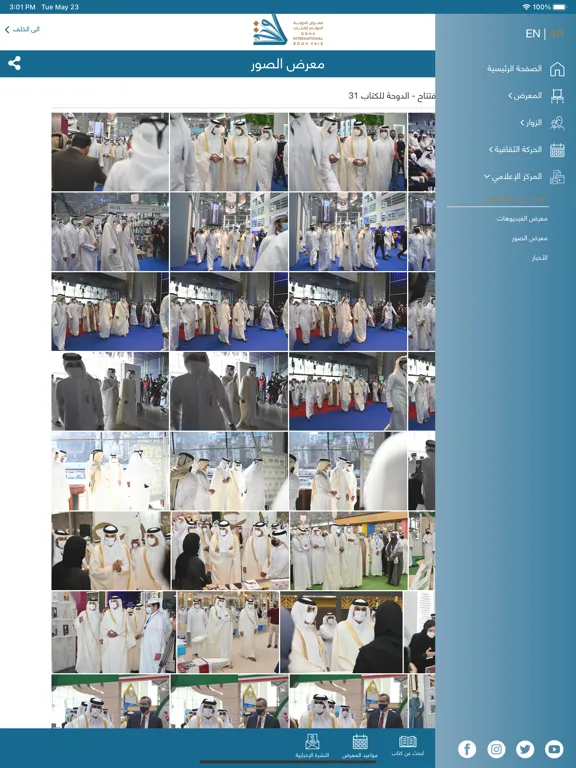The height and width of the screenshot is (768, 576).
Task: Open the close-up photo of masked man facing woman in black
Action: point(341,632)
